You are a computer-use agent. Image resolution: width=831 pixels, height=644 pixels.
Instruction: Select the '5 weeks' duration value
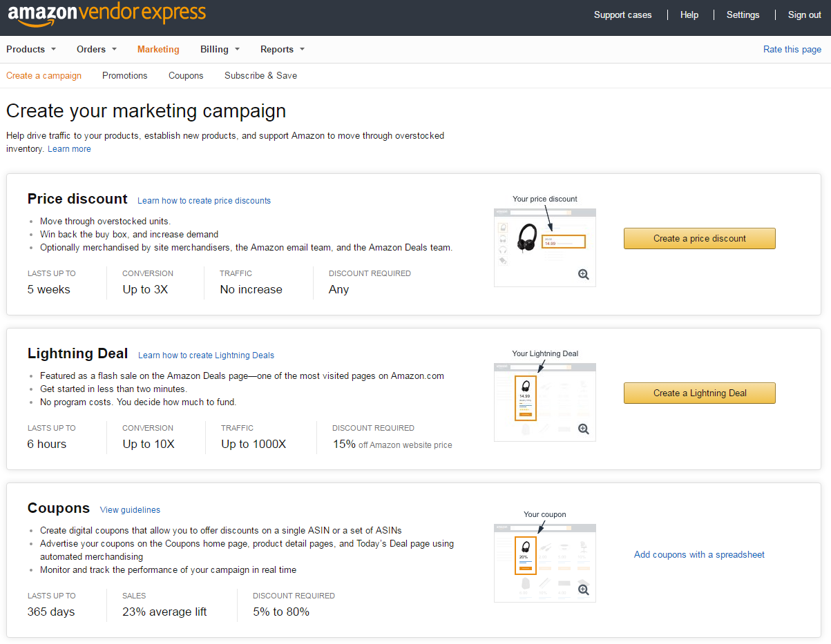[x=49, y=289]
